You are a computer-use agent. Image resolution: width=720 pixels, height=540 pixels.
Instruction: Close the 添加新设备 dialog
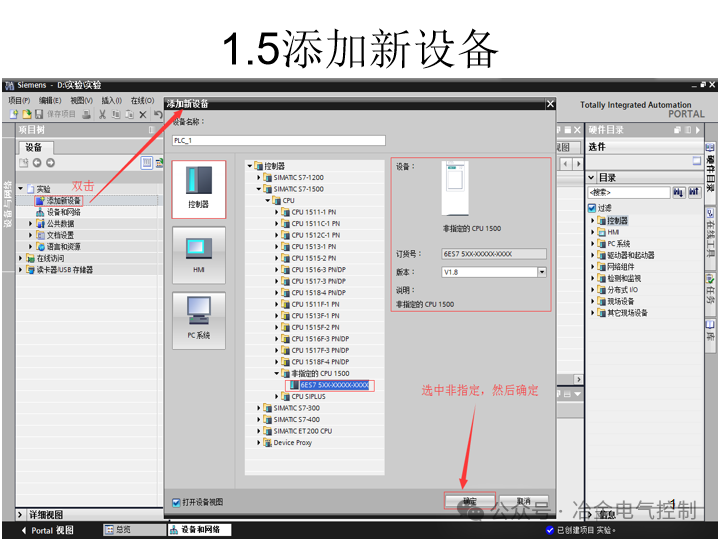tap(550, 104)
